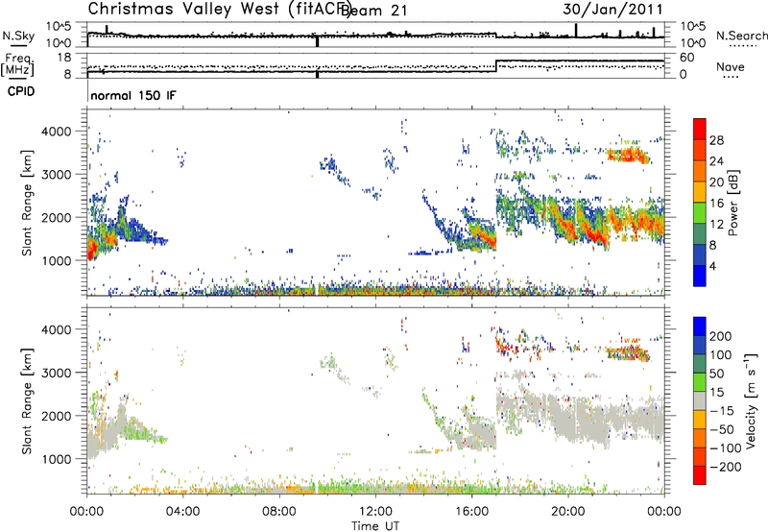Click the 'Beam 21' label

373,10
